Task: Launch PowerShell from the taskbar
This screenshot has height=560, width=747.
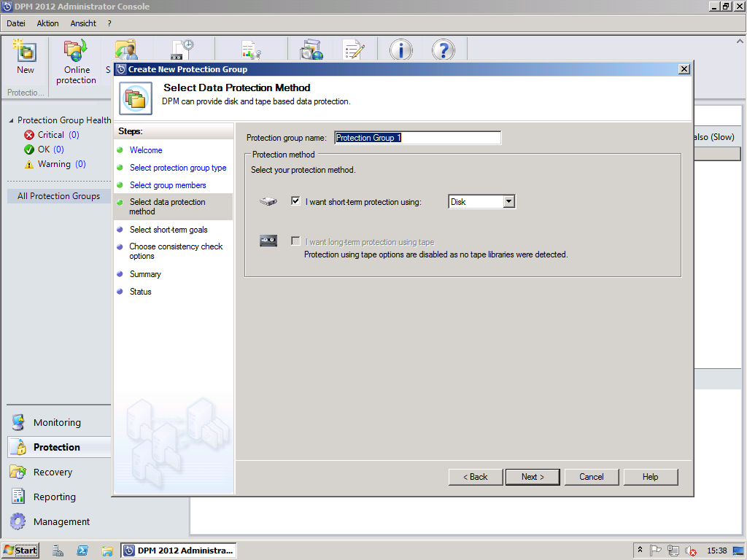Action: click(82, 551)
